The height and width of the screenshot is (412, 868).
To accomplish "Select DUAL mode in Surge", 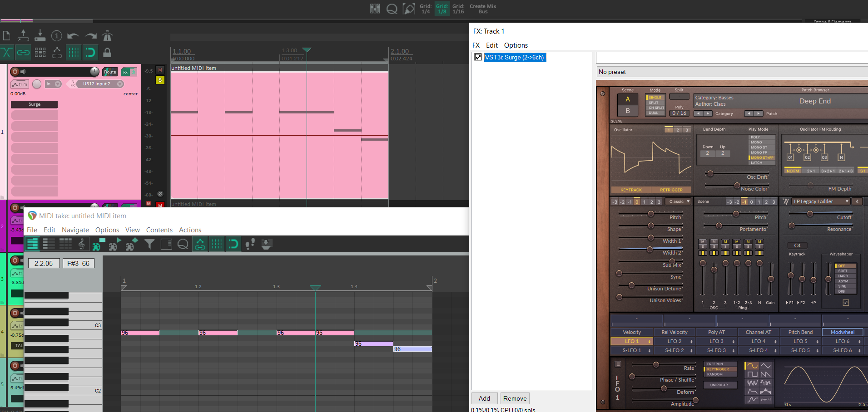I will coord(655,113).
